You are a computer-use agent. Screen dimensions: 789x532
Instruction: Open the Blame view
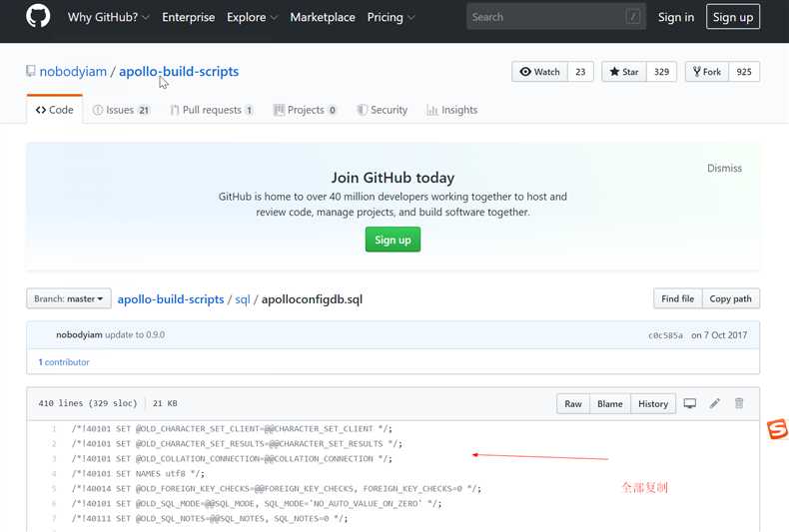coord(610,404)
